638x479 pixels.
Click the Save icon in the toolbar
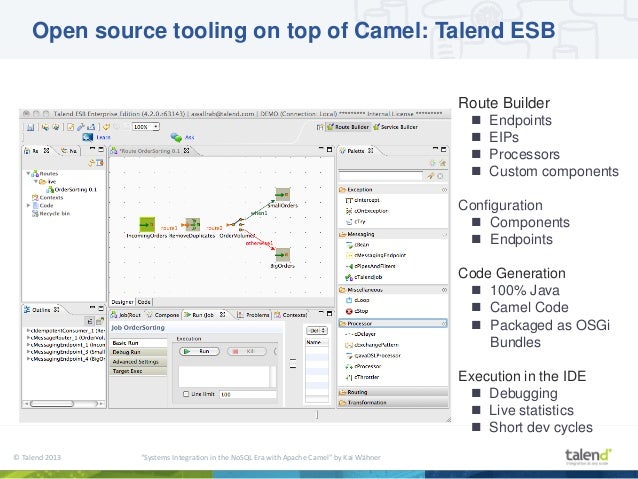coord(31,127)
